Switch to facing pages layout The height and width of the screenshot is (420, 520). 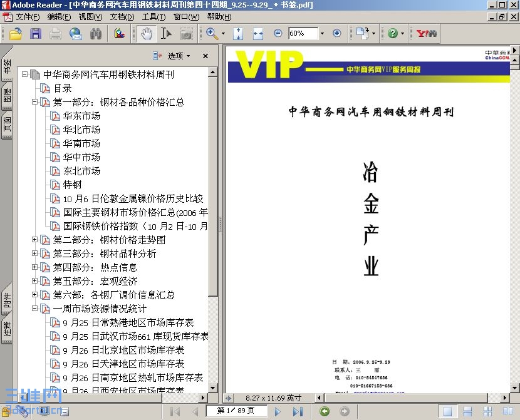[x=508, y=412]
